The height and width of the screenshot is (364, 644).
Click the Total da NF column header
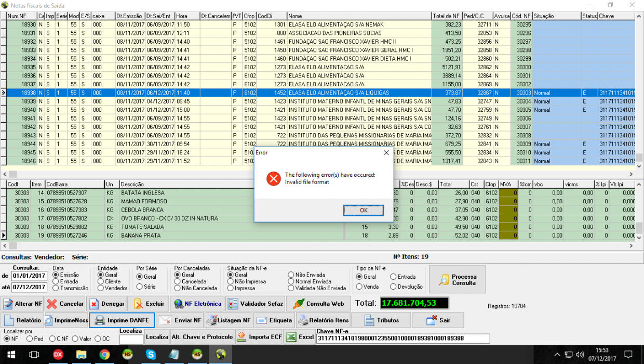447,16
